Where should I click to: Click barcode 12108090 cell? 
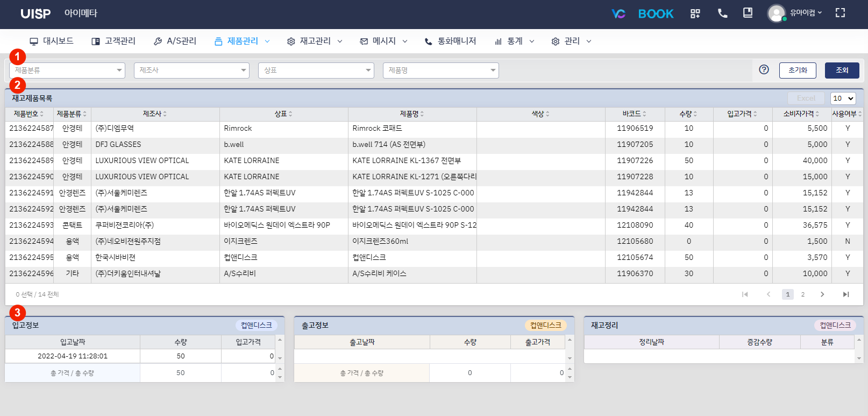pos(635,225)
